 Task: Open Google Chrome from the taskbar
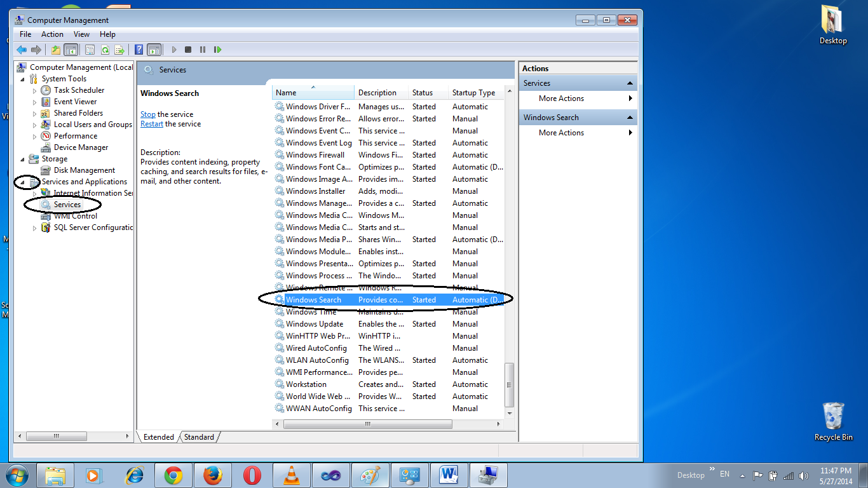173,475
